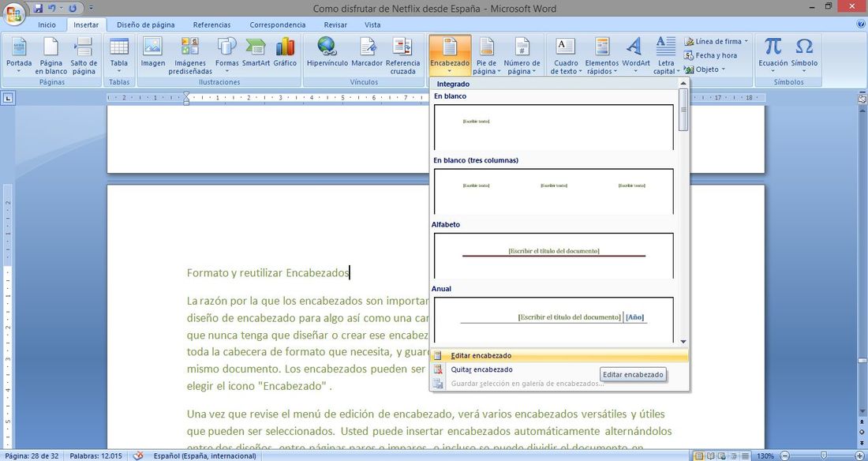Switch to the Vista tab
Image resolution: width=868 pixels, height=461 pixels.
(x=372, y=25)
